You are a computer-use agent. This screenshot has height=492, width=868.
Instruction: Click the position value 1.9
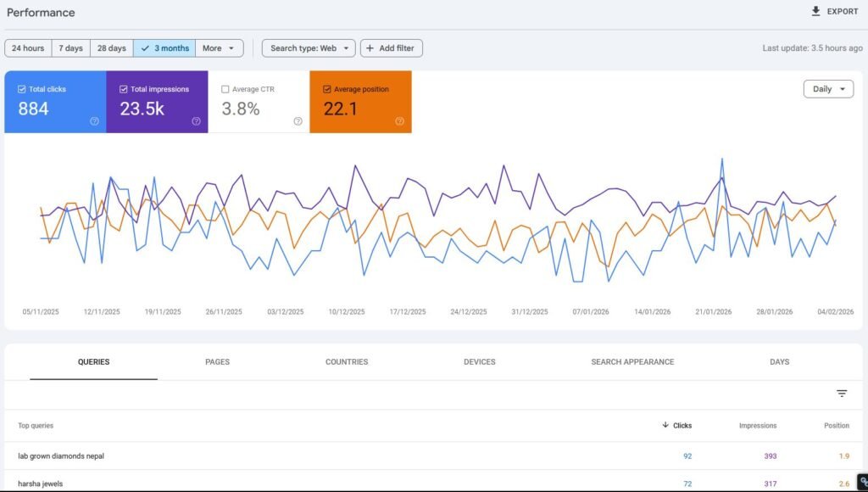843,456
